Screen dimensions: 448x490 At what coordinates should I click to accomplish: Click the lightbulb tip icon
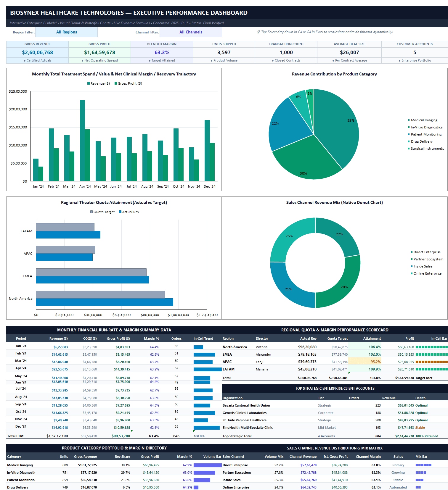point(258,32)
